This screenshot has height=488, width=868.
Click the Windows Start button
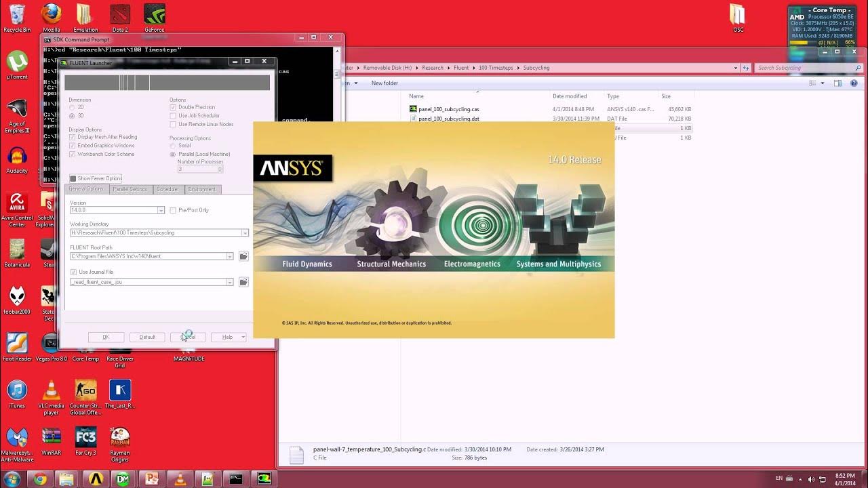click(12, 479)
